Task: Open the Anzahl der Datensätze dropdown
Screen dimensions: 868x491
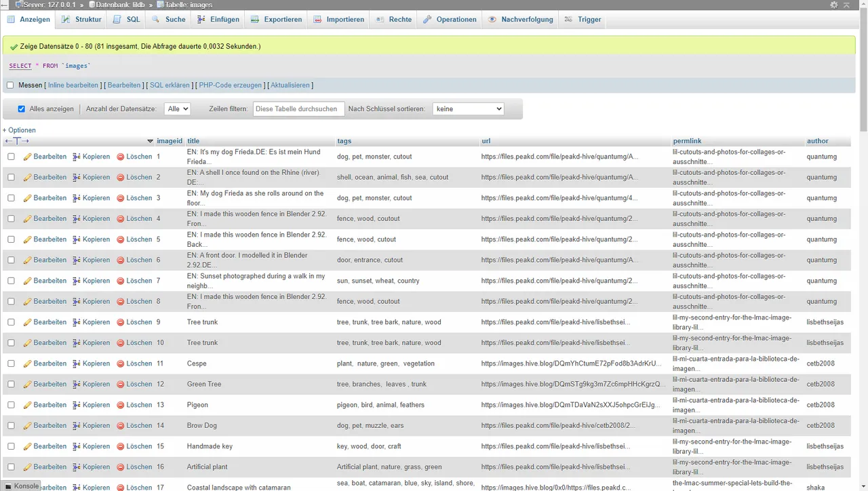Action: coord(178,109)
